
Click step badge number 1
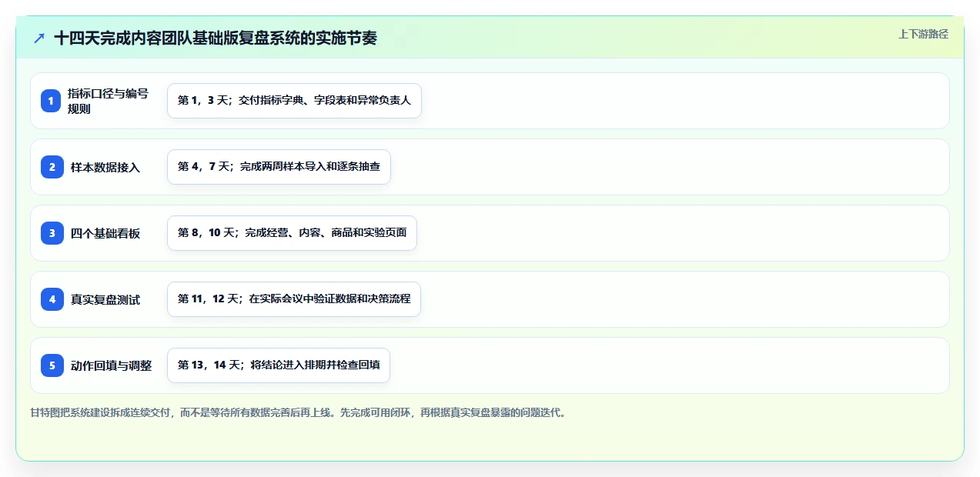(x=51, y=101)
